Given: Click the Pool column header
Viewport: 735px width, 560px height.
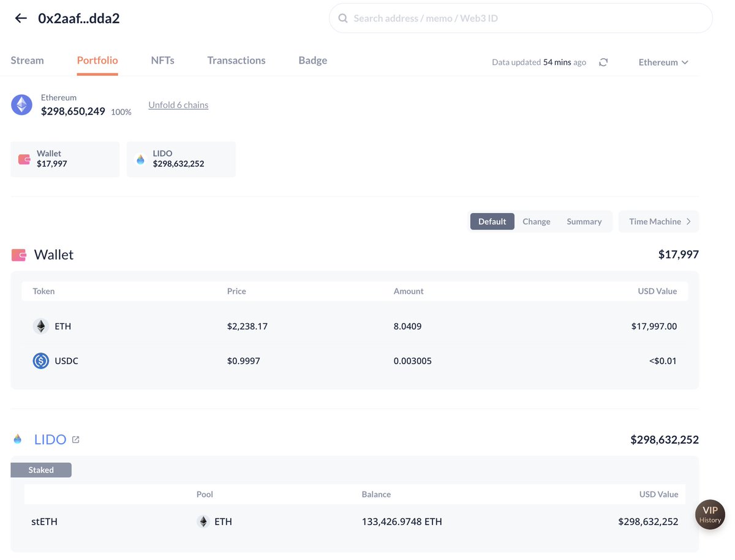Looking at the screenshot, I should 205,494.
